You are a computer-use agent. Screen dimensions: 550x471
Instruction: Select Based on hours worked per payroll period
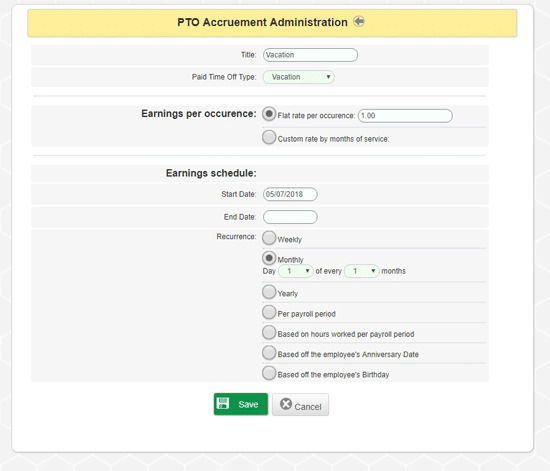(269, 332)
